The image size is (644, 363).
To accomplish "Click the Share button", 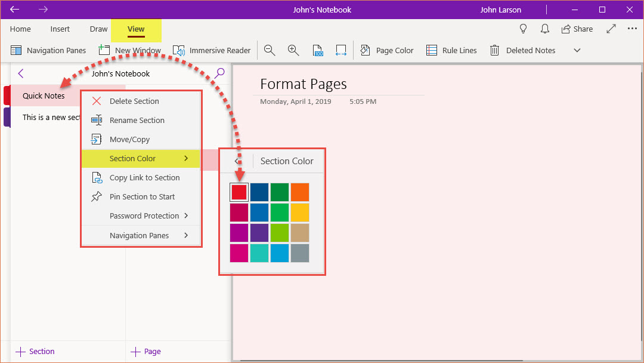I will click(x=577, y=29).
